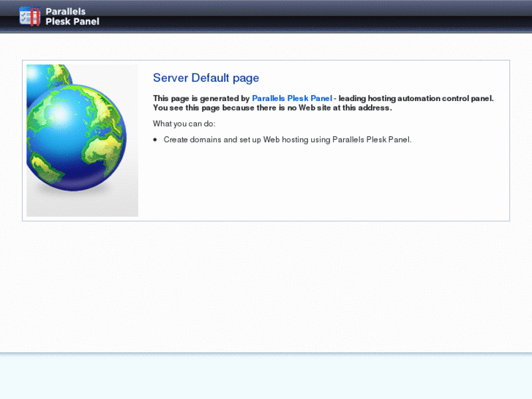Click the 'What you can do:' text
Screen dimensions: 532x399
pyautogui.click(x=184, y=123)
